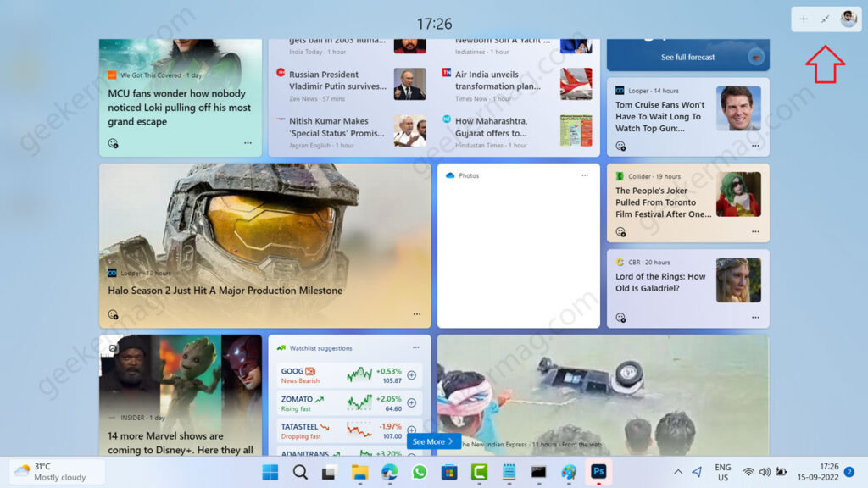868x488 pixels.
Task: Open the Russian President Vladimir Putin headline
Action: [337, 80]
